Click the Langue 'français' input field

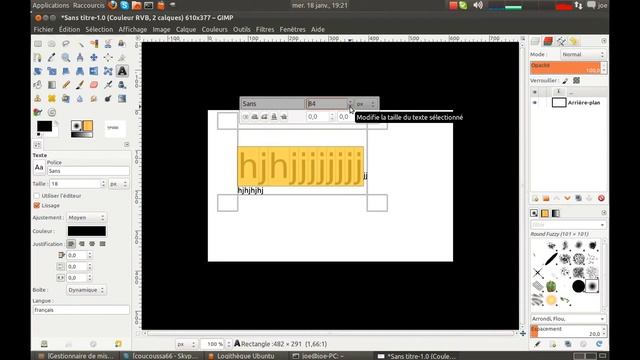[81, 310]
